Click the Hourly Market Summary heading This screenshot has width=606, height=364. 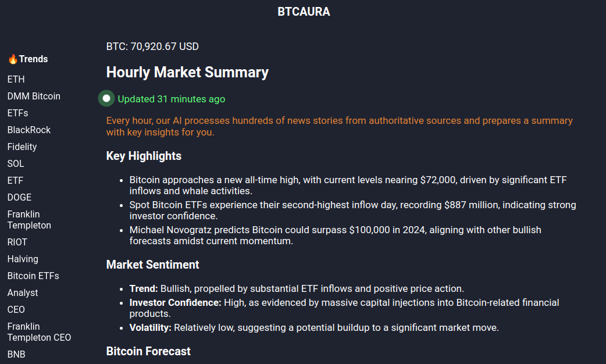(187, 72)
